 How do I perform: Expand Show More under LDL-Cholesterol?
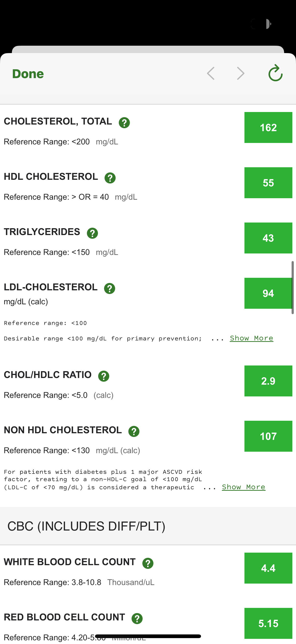[252, 338]
